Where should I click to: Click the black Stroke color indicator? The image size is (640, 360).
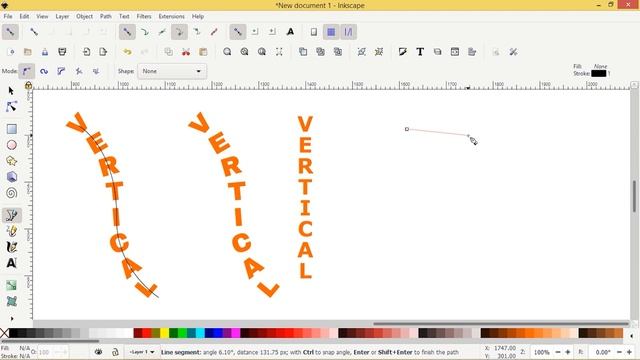click(x=598, y=73)
